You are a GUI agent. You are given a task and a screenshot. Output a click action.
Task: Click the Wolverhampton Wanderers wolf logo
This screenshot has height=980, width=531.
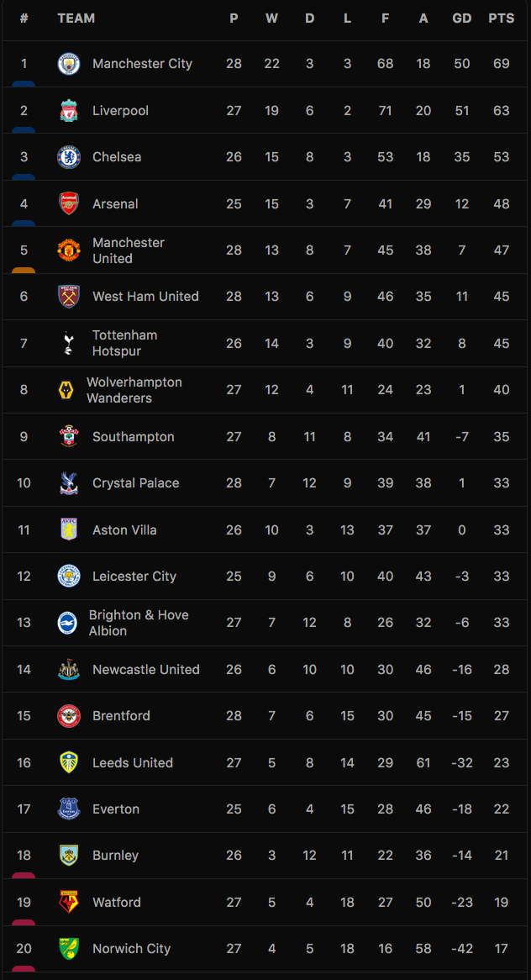pos(66,390)
